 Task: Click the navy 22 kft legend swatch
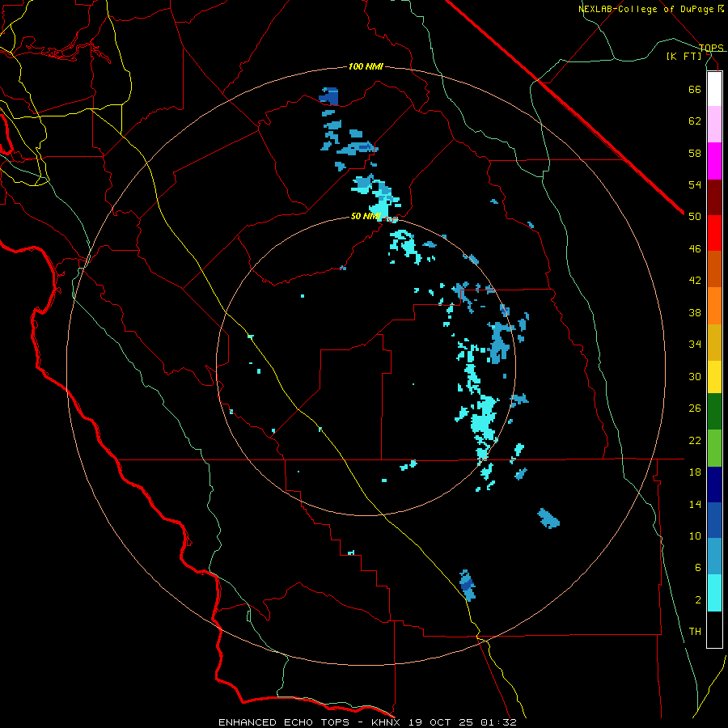coord(714,485)
